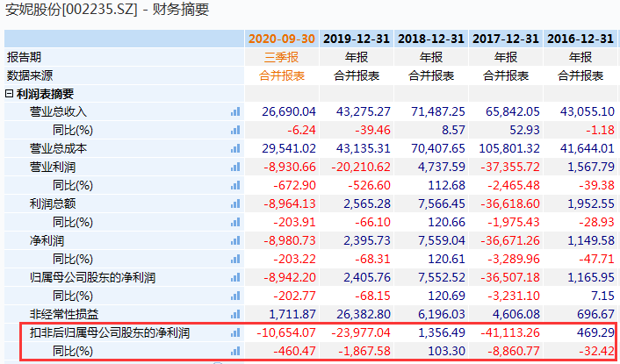Open chart icon for 同比(%) under 扣非后归属母公司股东的净利润
This screenshot has height=364, width=620.
pos(235,352)
